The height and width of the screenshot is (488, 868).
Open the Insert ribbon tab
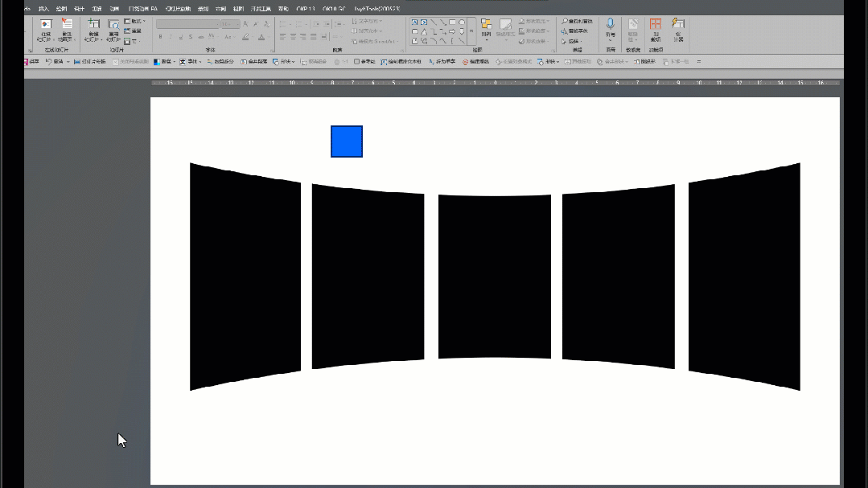[x=43, y=9]
